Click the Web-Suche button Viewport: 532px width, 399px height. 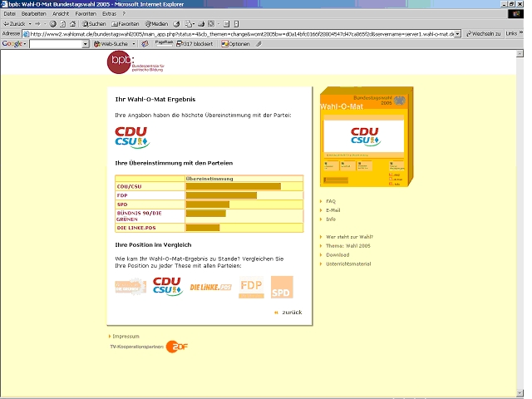[111, 44]
